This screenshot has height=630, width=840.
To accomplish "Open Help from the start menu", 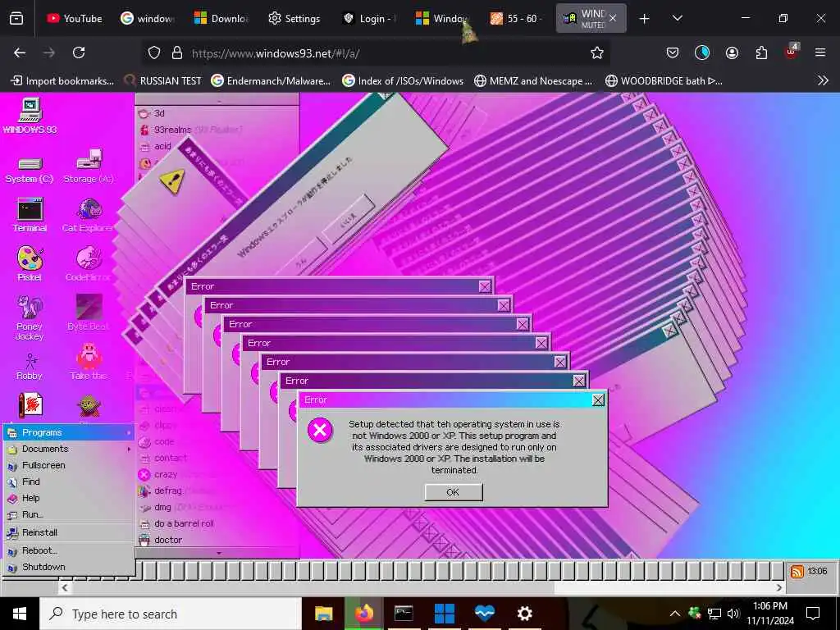I will [69, 498].
